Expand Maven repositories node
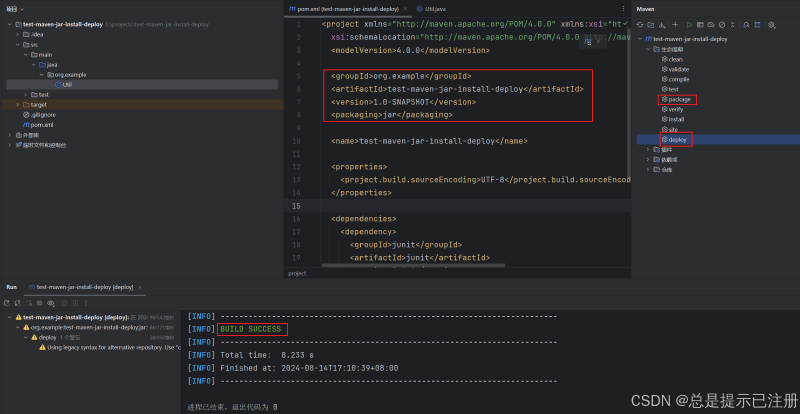This screenshot has width=800, height=414. pyautogui.click(x=648, y=169)
